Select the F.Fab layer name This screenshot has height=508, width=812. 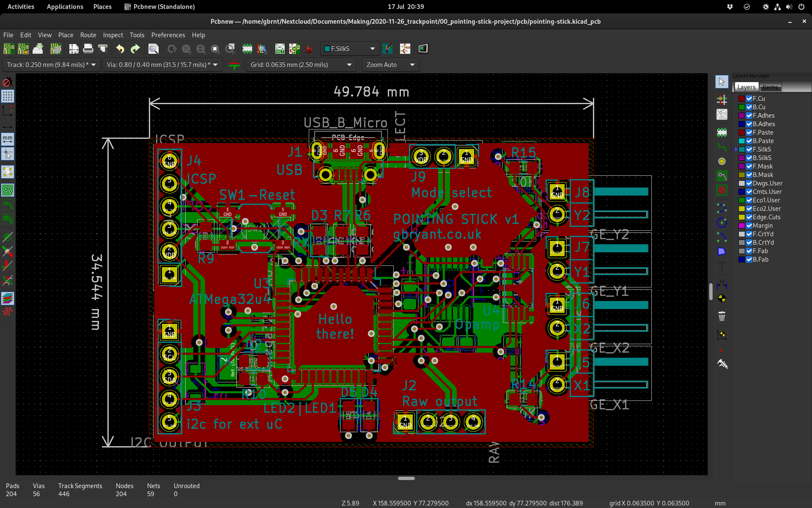pos(760,251)
